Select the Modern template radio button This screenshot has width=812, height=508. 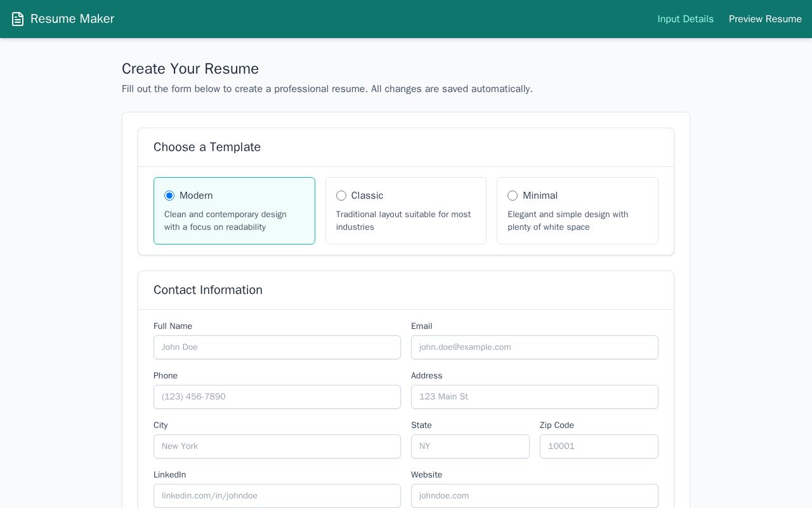coord(169,196)
